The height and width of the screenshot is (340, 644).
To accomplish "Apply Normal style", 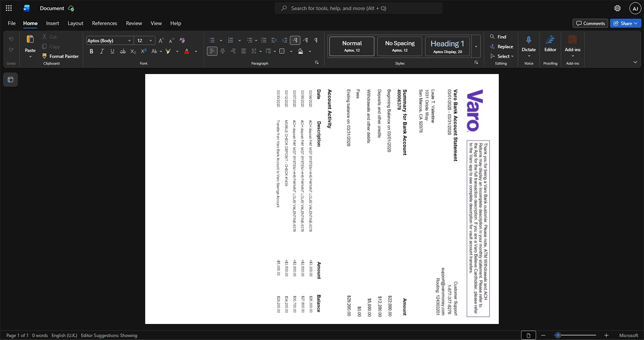I will click(x=352, y=46).
